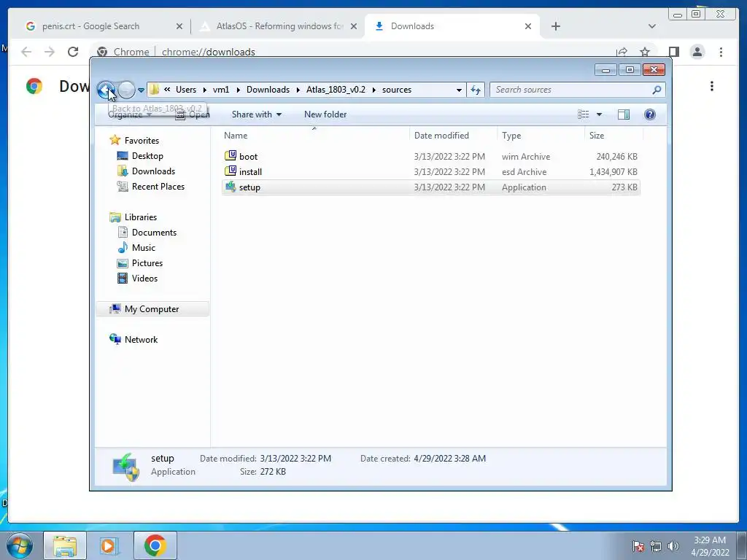Open Downloads page more actions menu
Image resolution: width=747 pixels, height=560 pixels.
pyautogui.click(x=712, y=86)
